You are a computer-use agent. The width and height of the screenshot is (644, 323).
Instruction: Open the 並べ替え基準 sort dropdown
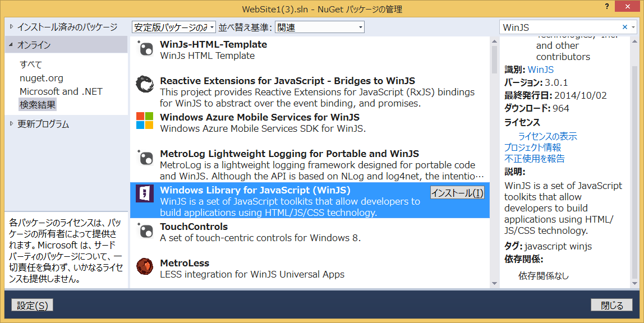pos(320,27)
